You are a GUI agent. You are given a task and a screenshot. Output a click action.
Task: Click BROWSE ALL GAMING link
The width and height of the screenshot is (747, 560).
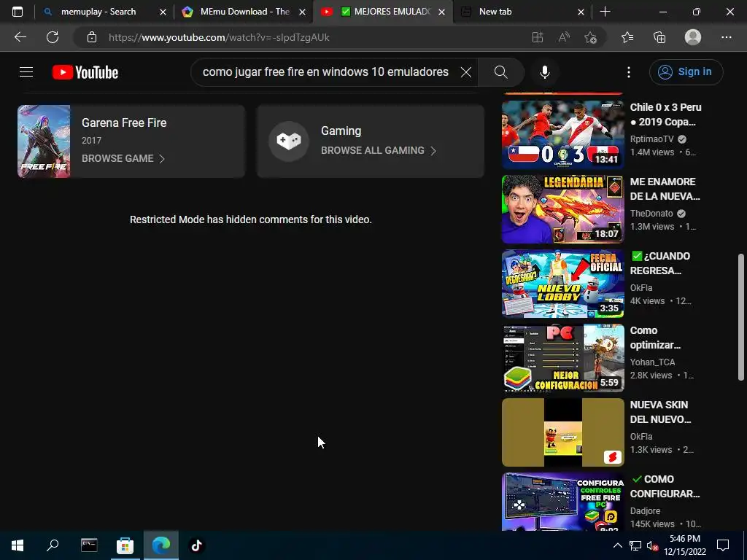click(x=379, y=150)
